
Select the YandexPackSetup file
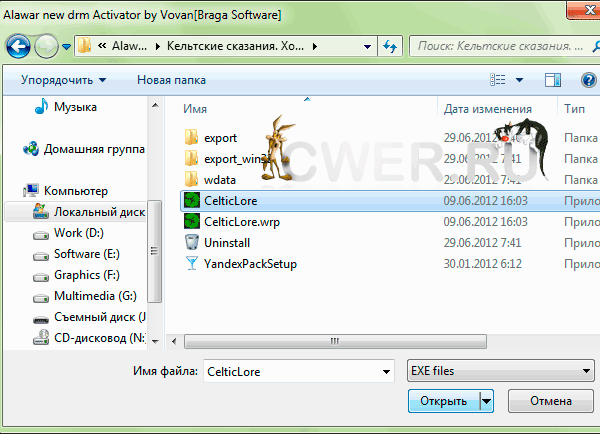tap(250, 264)
